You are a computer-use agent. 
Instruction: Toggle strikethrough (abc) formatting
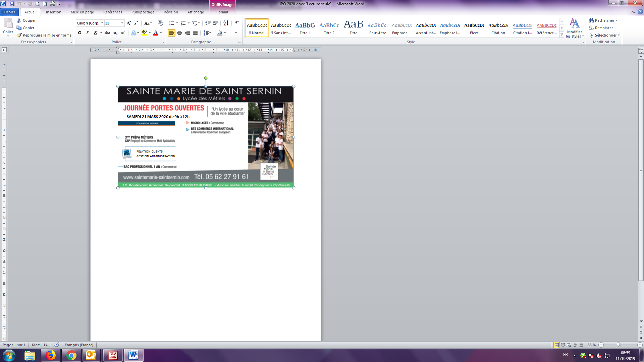(x=107, y=33)
